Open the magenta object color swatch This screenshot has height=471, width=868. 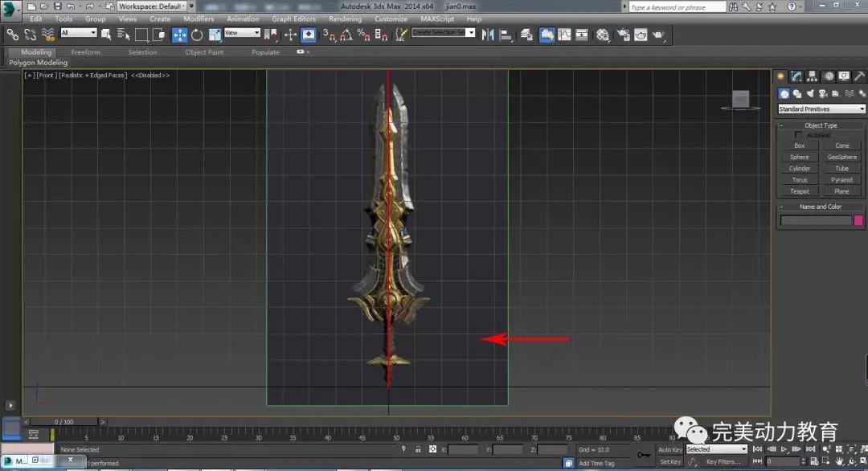pyautogui.click(x=858, y=220)
